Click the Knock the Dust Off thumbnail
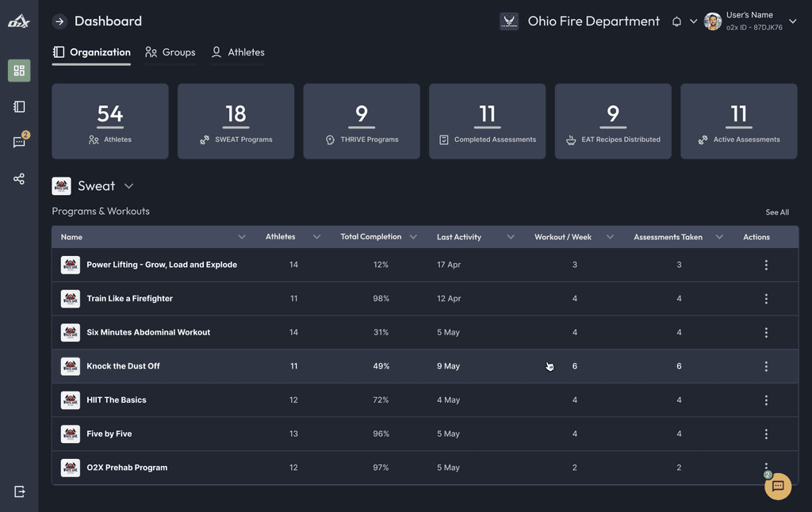Screen dimensions: 812x512 [x=71, y=366]
